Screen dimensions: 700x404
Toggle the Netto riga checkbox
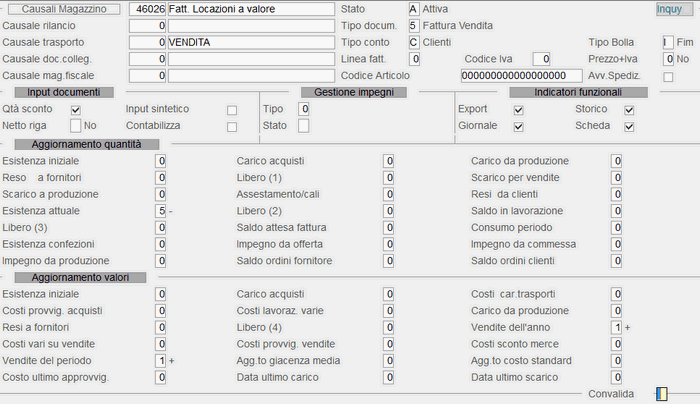coord(75,126)
